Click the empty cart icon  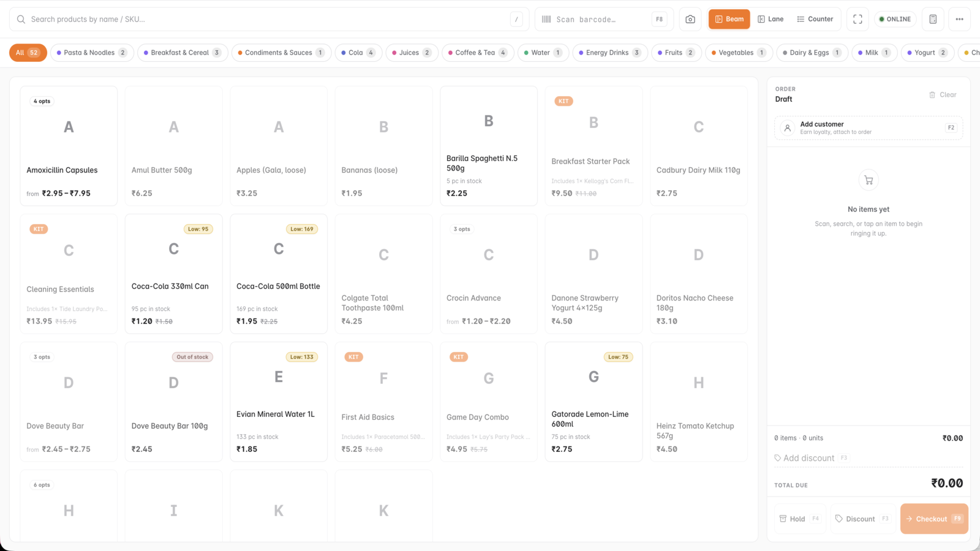tap(869, 180)
